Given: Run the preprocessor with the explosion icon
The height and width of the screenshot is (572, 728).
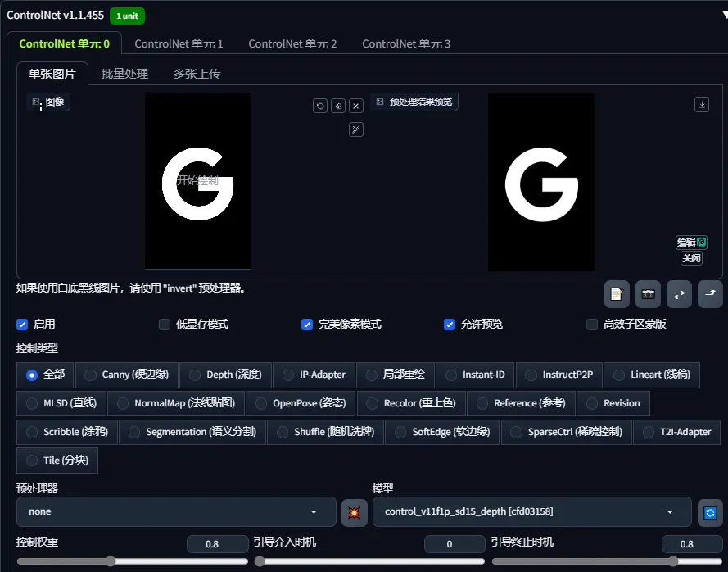Looking at the screenshot, I should pyautogui.click(x=355, y=512).
